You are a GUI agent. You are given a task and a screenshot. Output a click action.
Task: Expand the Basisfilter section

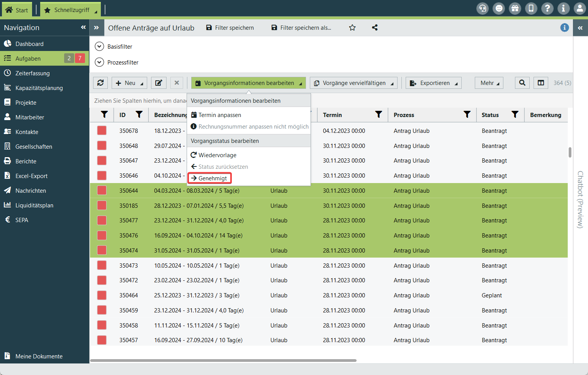(x=100, y=46)
